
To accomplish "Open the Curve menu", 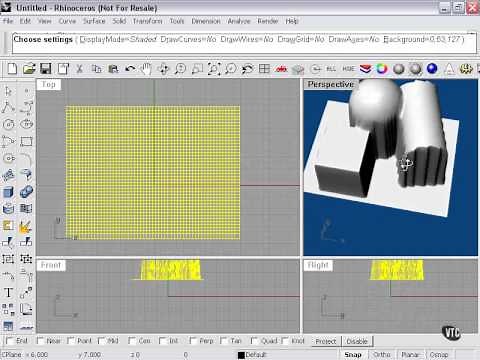I will point(67,21).
